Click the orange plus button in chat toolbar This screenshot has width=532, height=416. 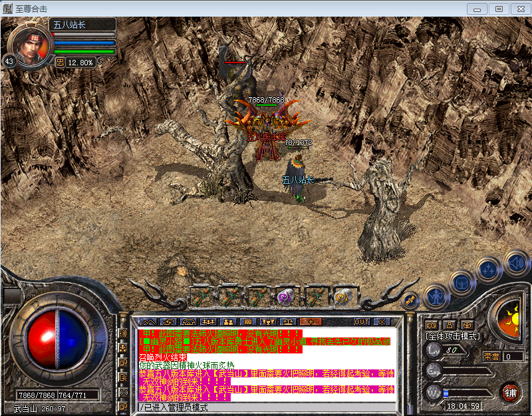(x=311, y=322)
